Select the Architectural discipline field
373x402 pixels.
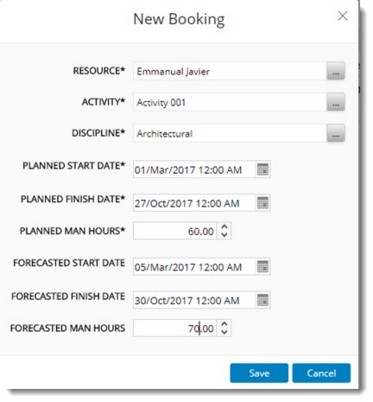click(x=230, y=133)
